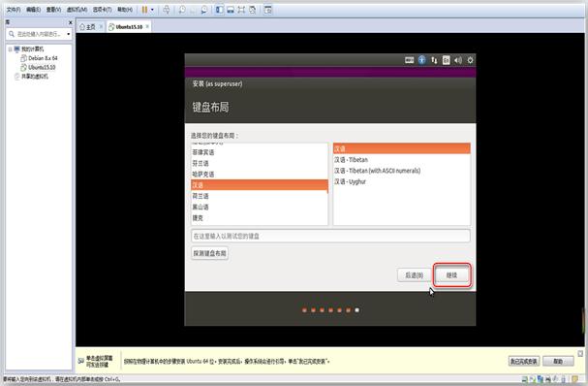Select 捷克 in the keyboard layout list
This screenshot has width=588, height=386.
coord(259,218)
